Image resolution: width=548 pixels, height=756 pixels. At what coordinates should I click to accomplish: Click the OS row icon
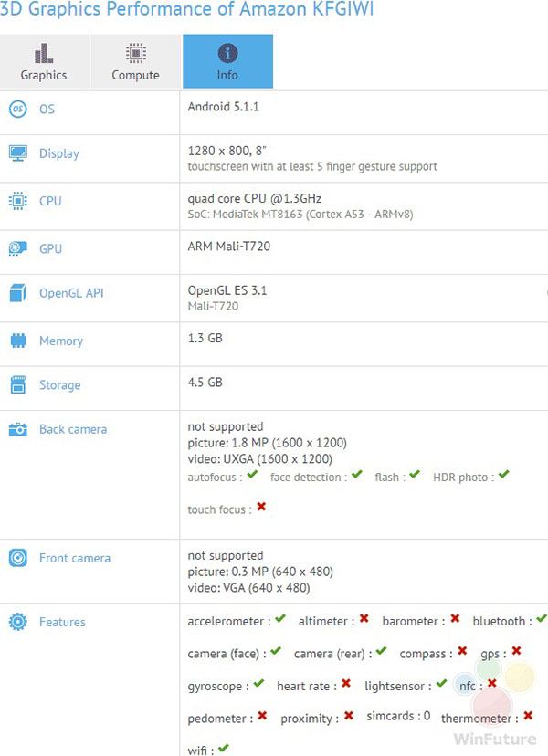coord(18,109)
